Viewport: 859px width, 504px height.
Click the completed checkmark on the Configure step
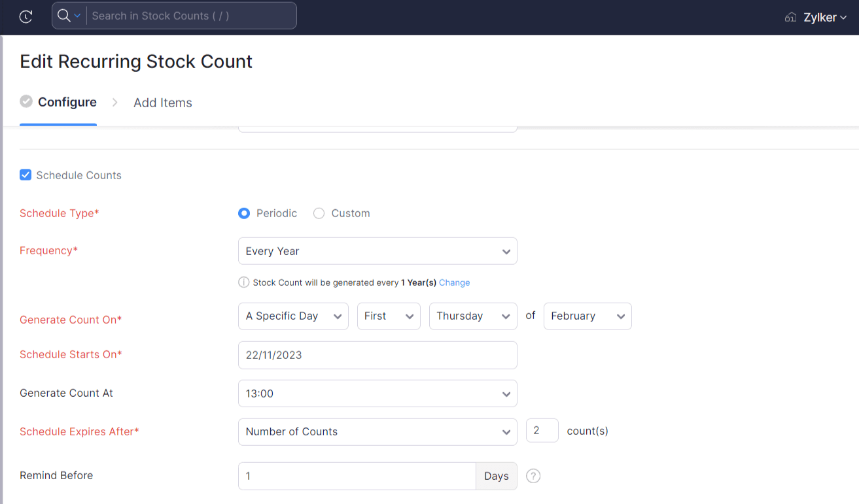[x=26, y=101]
